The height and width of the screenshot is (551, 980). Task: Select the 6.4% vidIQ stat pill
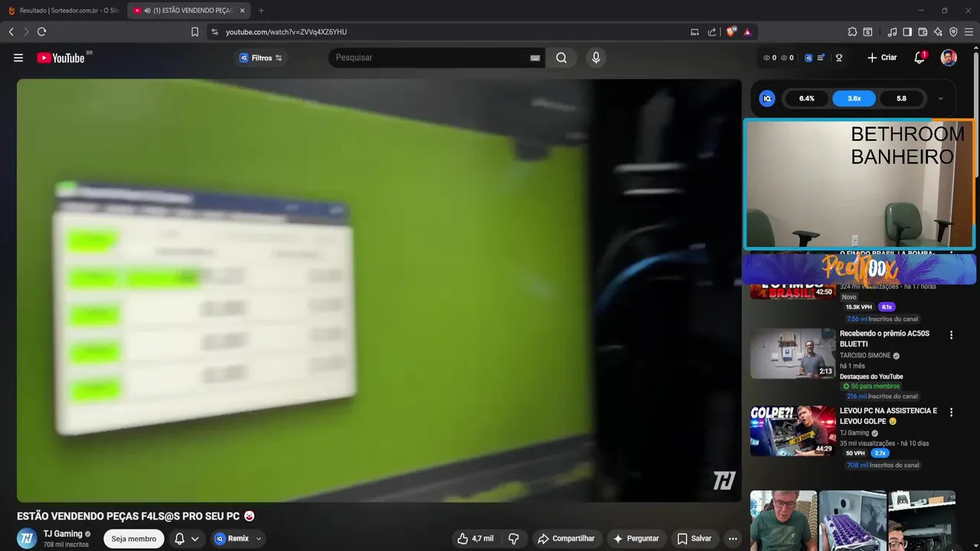(807, 99)
